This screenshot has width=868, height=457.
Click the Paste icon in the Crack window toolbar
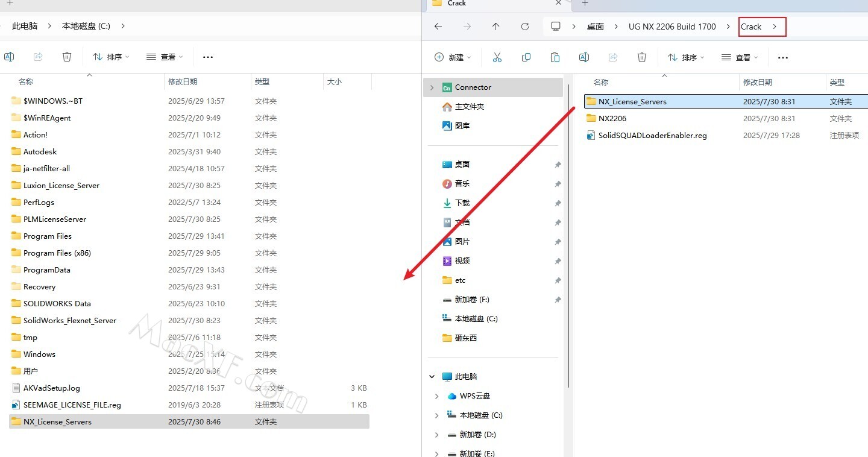[x=555, y=57]
